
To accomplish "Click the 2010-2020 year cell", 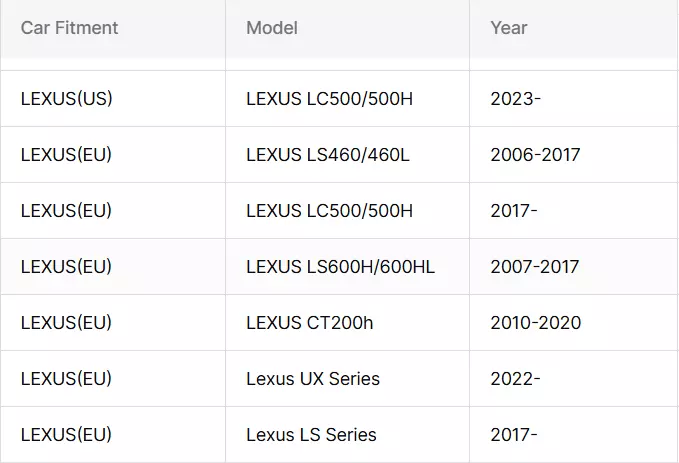I will pyautogui.click(x=536, y=323).
